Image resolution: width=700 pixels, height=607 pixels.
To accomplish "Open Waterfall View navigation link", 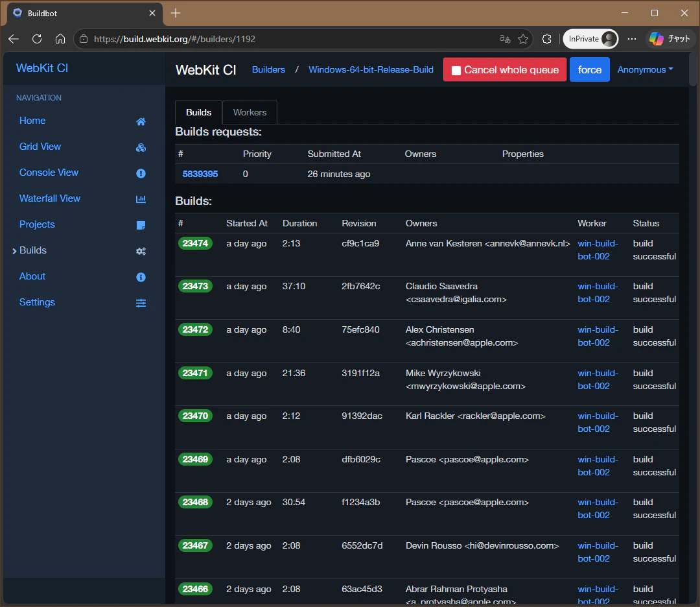I will (x=49, y=198).
